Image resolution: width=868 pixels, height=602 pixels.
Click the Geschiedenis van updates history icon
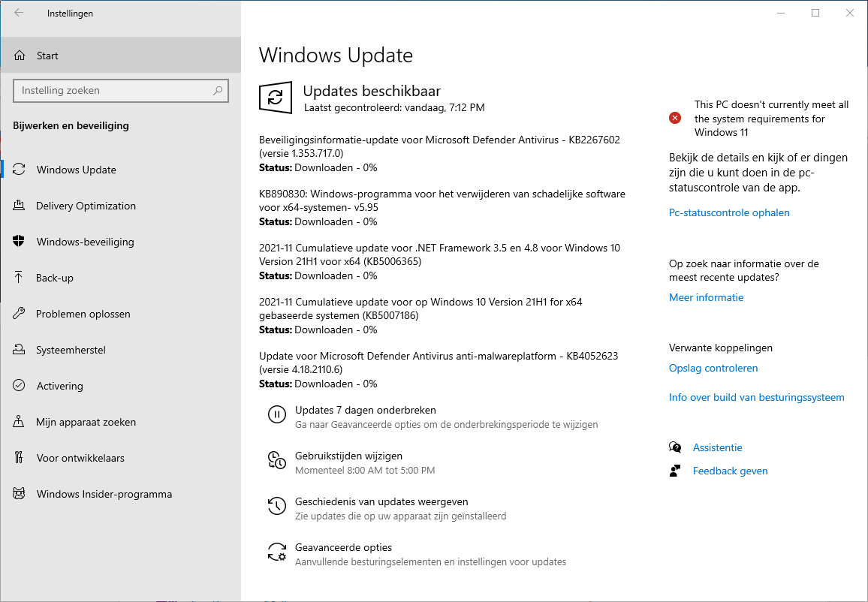click(x=276, y=506)
